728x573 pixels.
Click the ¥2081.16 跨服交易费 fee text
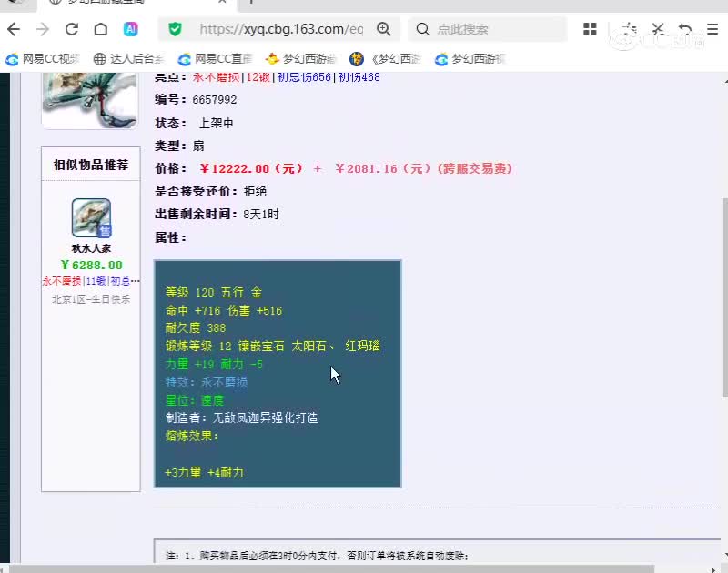click(423, 168)
